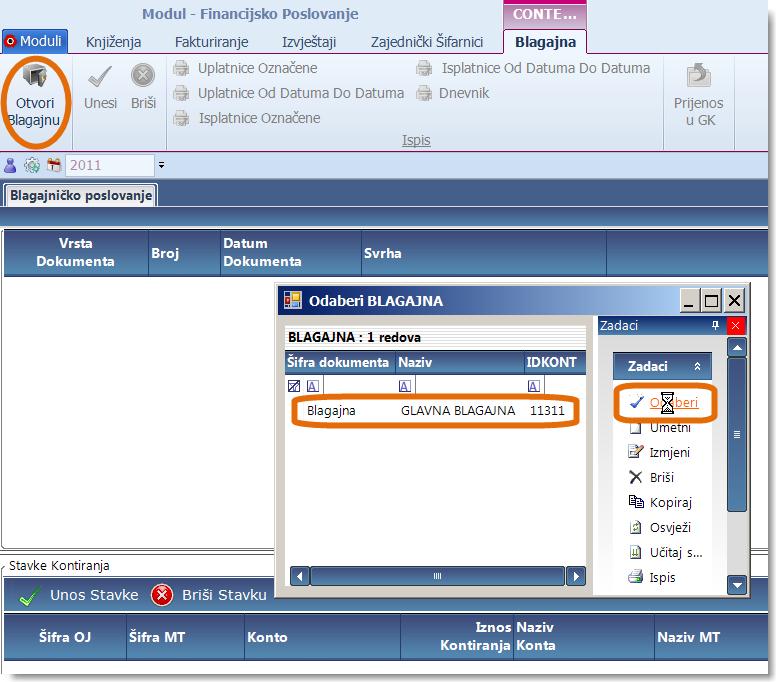Screen dimensions: 776x682
Task: Click the vertical scrollbar thumb in Zadaci
Action: point(737,435)
